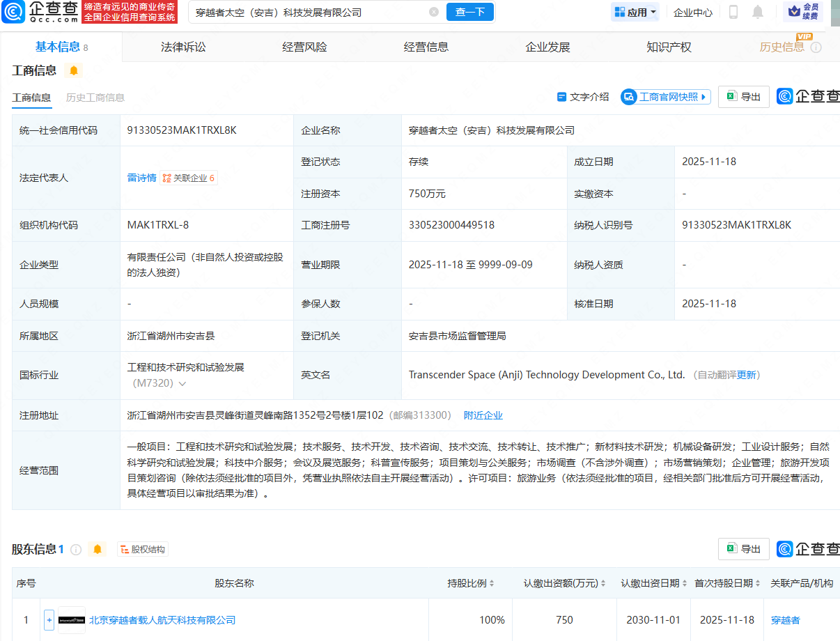Open the 知识产权 tab
The height and width of the screenshot is (641, 840).
pos(669,47)
